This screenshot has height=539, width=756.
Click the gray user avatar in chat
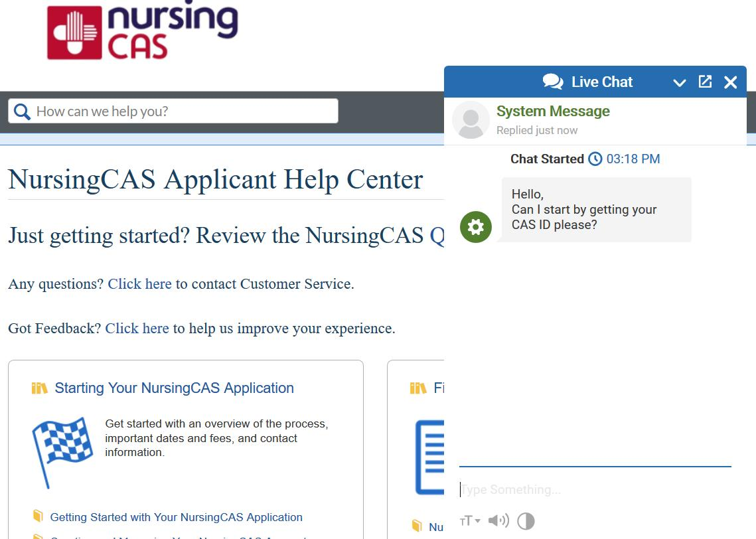click(x=471, y=120)
